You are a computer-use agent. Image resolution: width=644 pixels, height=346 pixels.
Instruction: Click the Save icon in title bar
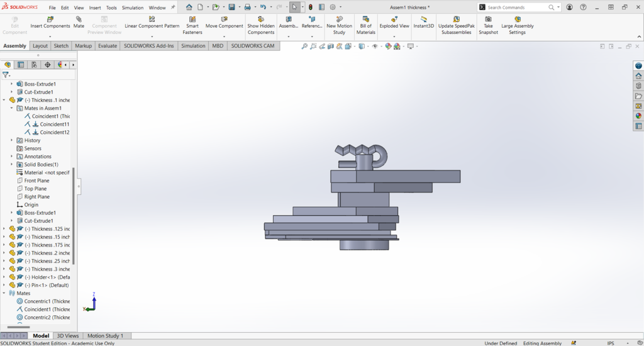pyautogui.click(x=231, y=8)
